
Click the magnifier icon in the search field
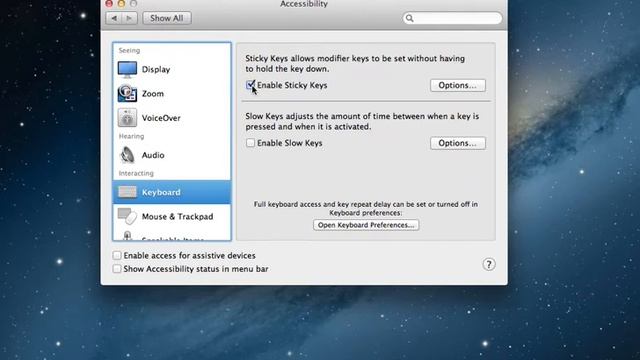pyautogui.click(x=410, y=18)
